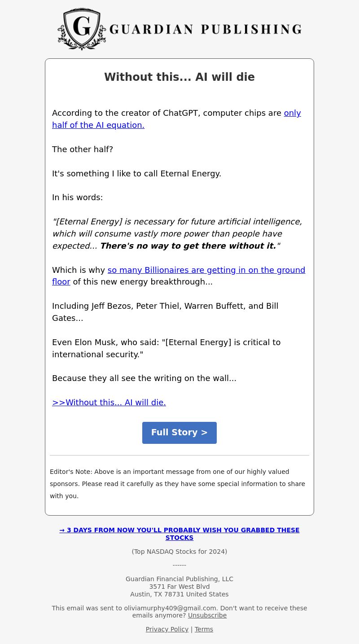Click the Elon Musk quote paragraph
The image size is (359, 644).
point(166,348)
